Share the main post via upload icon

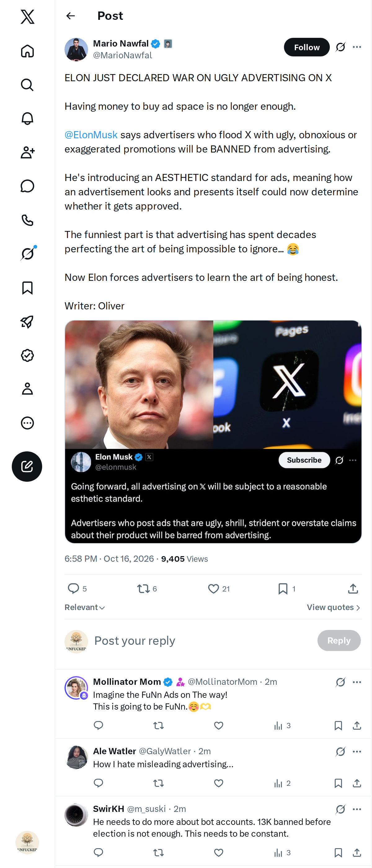(353, 589)
